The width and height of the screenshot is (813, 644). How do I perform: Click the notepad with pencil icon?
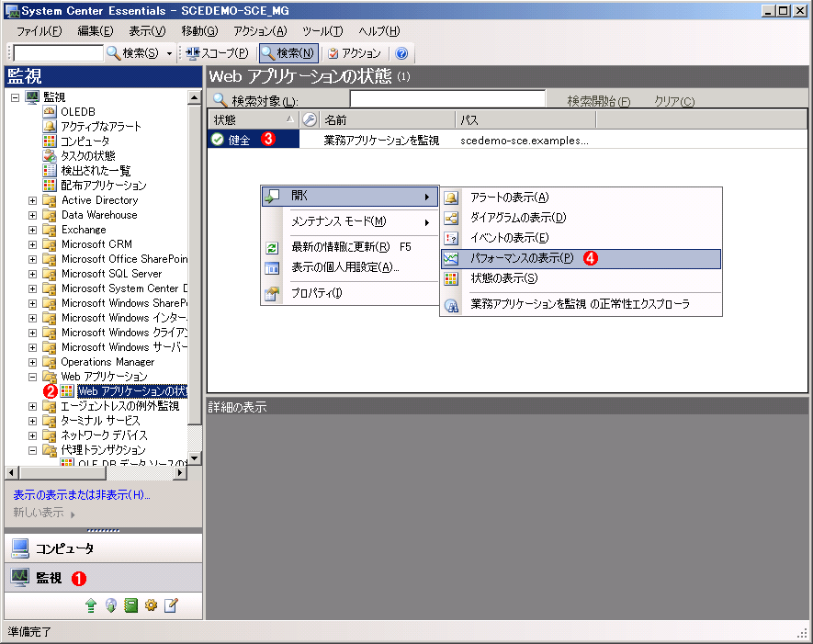click(x=171, y=605)
